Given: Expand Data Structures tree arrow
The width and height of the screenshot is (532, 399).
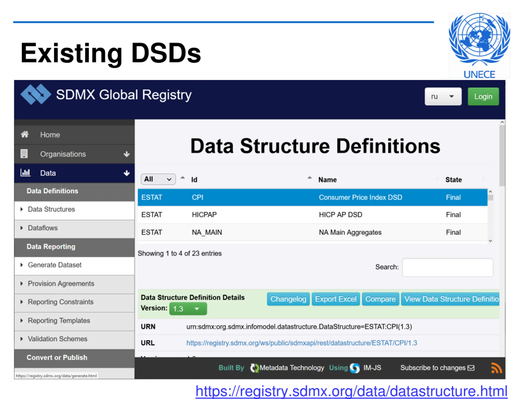Looking at the screenshot, I should pyautogui.click(x=22, y=209).
